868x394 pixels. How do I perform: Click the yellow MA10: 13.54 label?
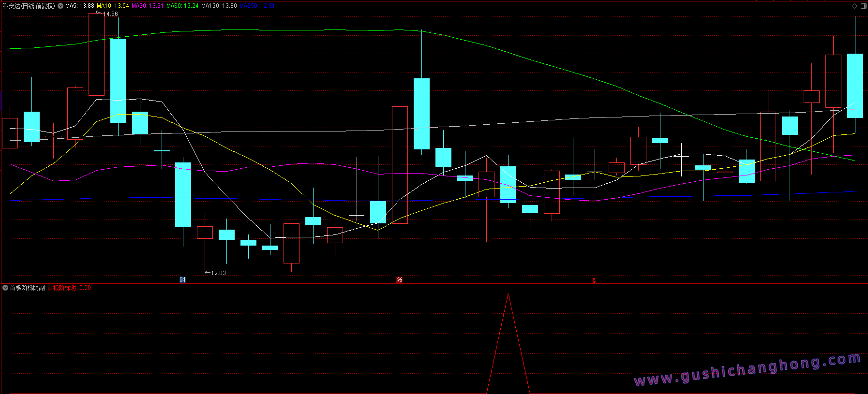[113, 6]
